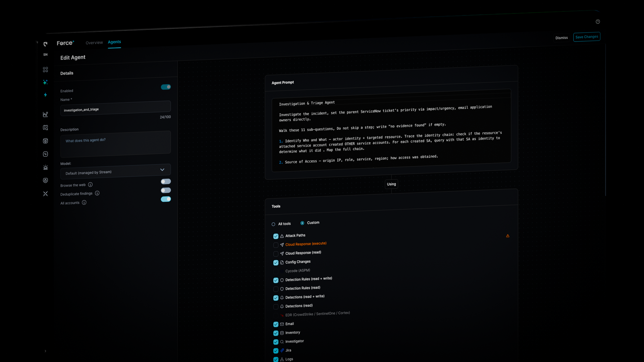
Task: Click the Force logo icon in the sidebar
Action: coord(45,44)
